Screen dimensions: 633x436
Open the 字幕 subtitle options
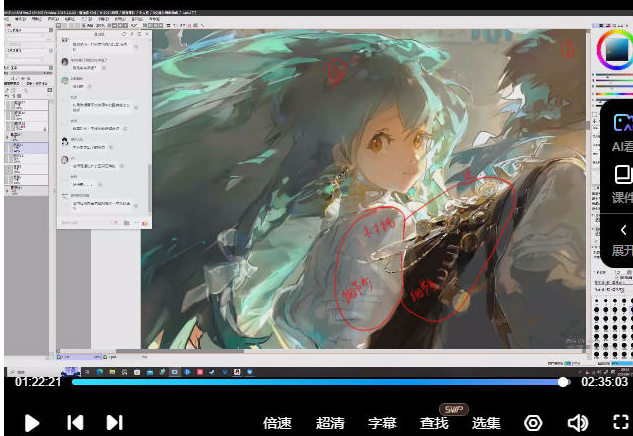[382, 423]
